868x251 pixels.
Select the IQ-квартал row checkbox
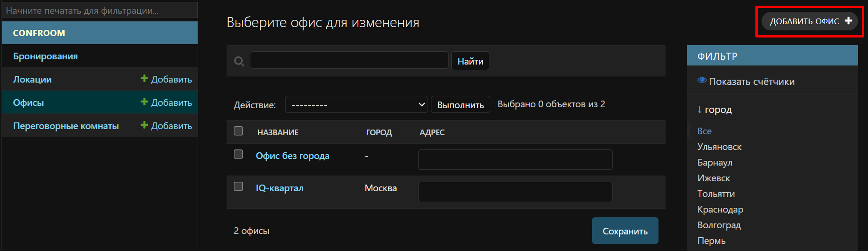pyautogui.click(x=238, y=186)
